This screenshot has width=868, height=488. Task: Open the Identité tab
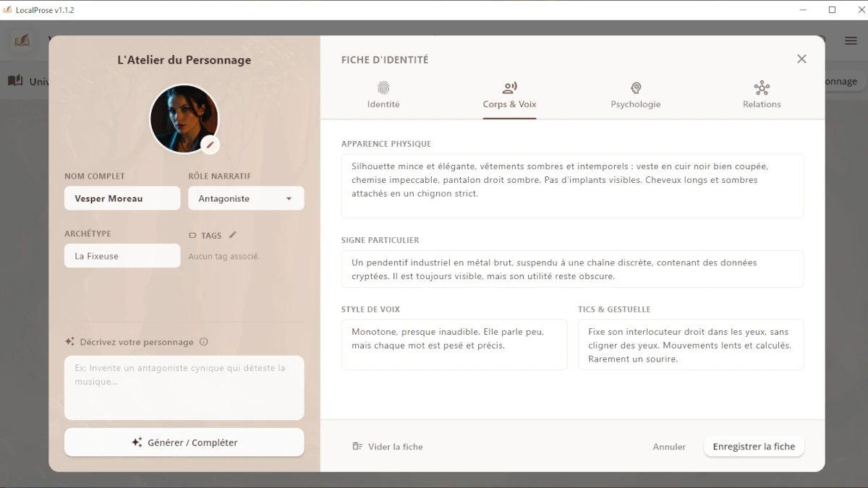click(383, 95)
